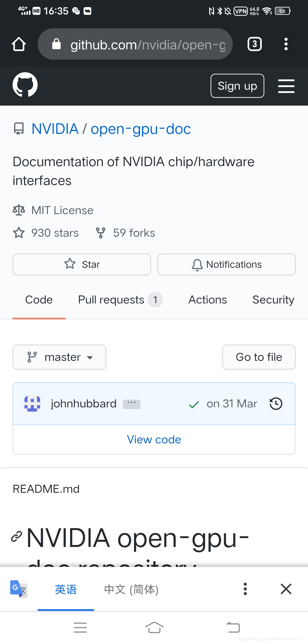Expand the commit message ellipsis button
Viewport: 308px width, 644px height.
131,404
